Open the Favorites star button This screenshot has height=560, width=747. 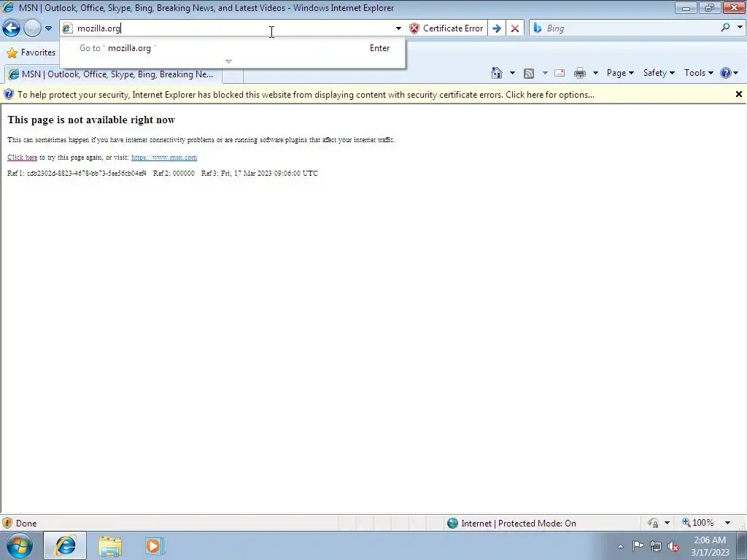click(31, 52)
